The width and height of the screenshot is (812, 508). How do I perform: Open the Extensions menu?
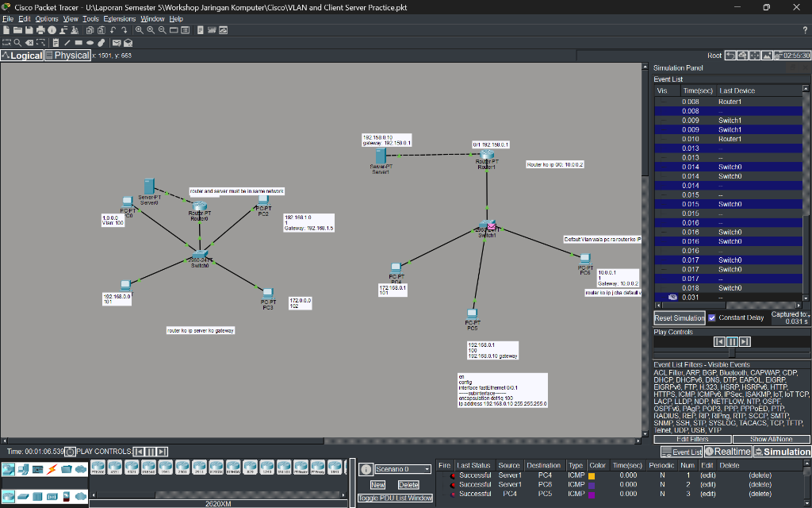(120, 19)
